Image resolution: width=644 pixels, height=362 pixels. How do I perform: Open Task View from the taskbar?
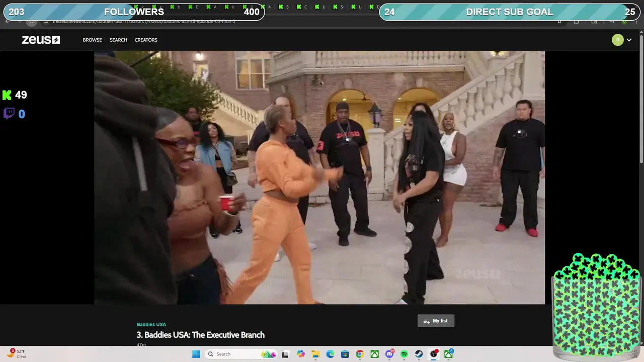[x=285, y=354]
